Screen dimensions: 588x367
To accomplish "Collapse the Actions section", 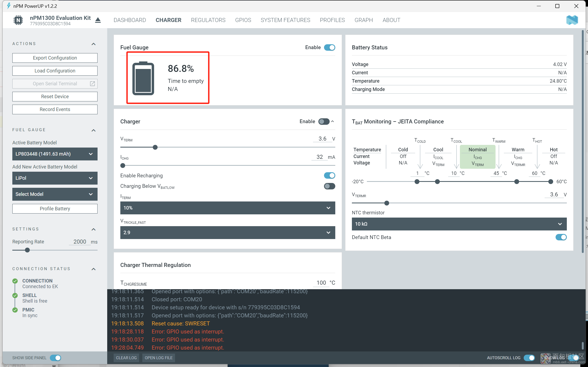I will coord(94,44).
